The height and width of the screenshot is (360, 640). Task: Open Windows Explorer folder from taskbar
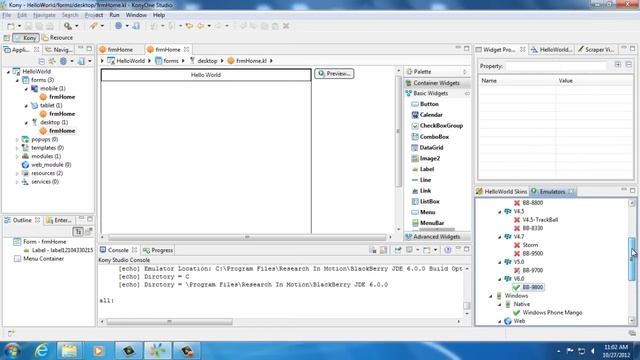point(69,351)
